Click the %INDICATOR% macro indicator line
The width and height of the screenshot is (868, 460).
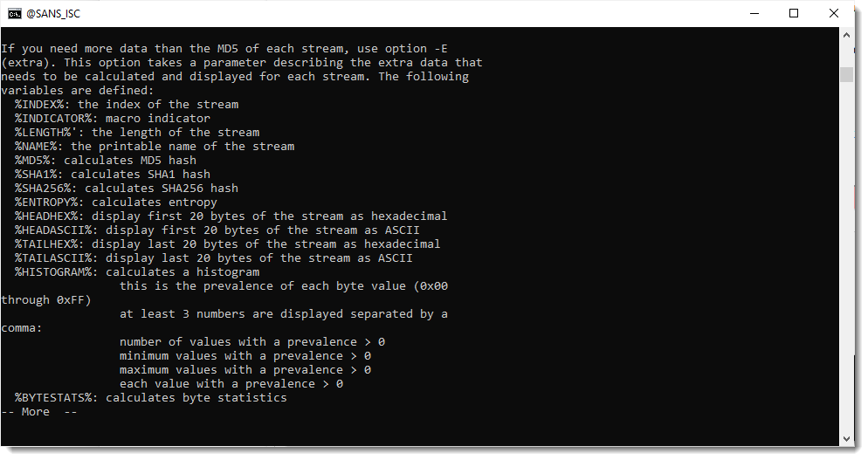point(112,119)
